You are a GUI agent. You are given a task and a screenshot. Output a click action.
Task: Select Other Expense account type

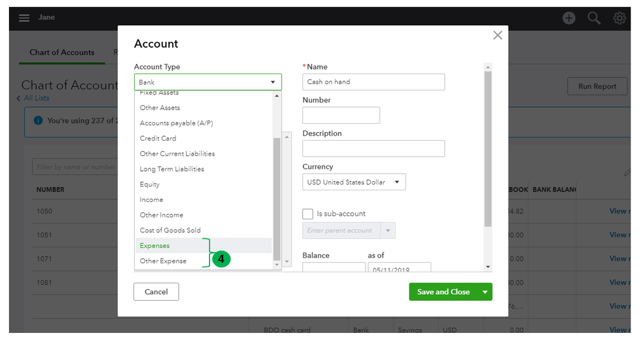[x=204, y=261]
